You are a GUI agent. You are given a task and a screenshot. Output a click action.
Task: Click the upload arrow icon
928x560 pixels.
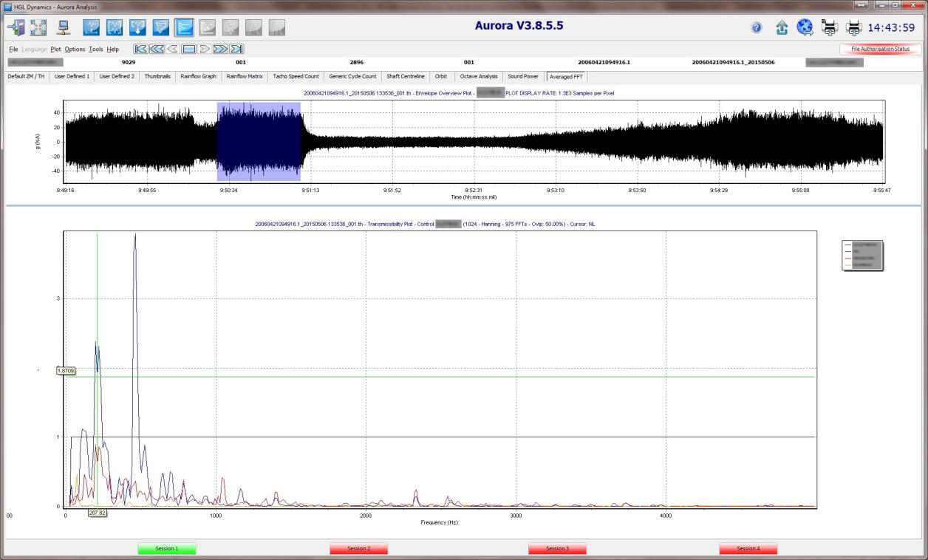click(x=781, y=28)
